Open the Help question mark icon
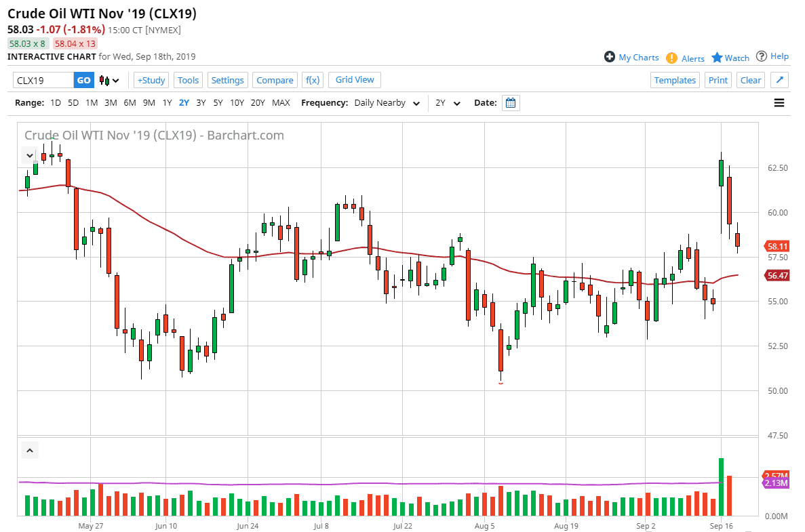The width and height of the screenshot is (805, 532). (x=762, y=56)
